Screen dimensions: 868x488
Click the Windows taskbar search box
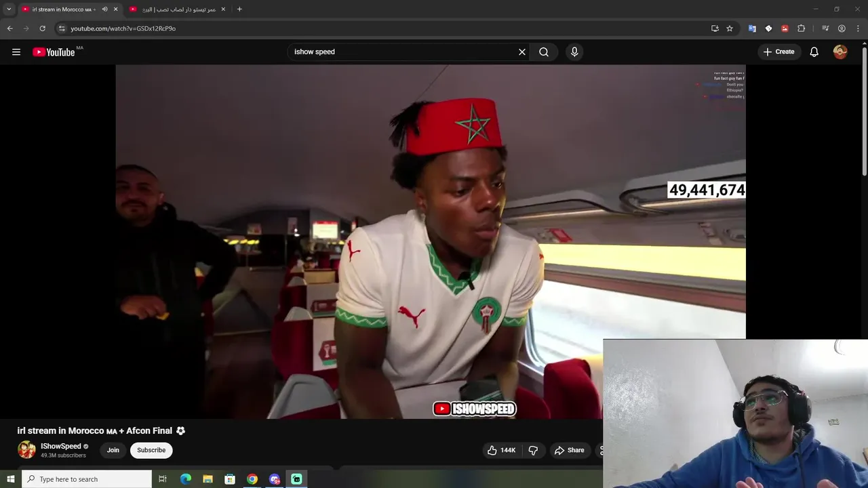tap(87, 479)
